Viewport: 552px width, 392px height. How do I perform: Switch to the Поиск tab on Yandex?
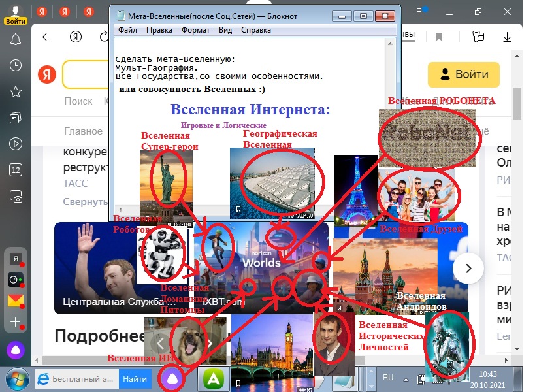coord(78,101)
